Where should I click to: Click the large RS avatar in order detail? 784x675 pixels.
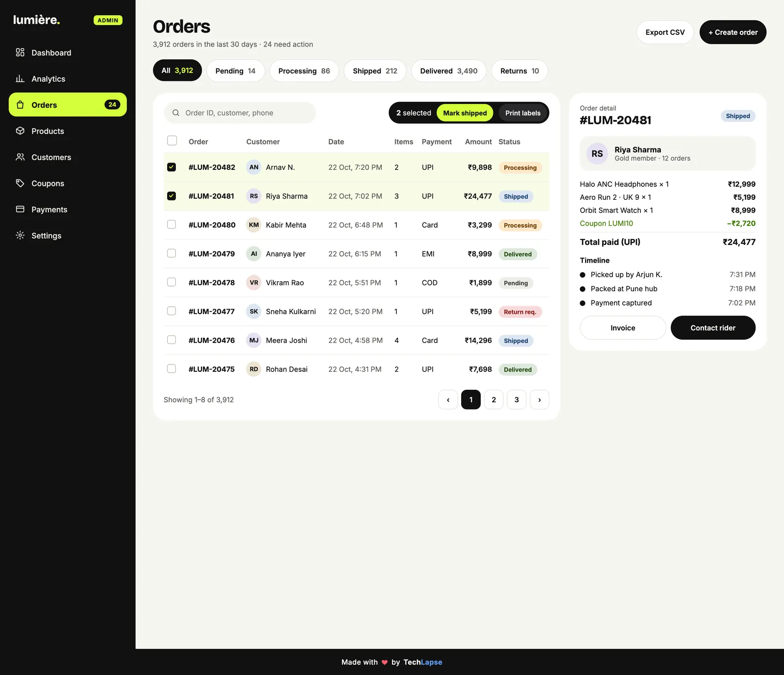point(597,154)
